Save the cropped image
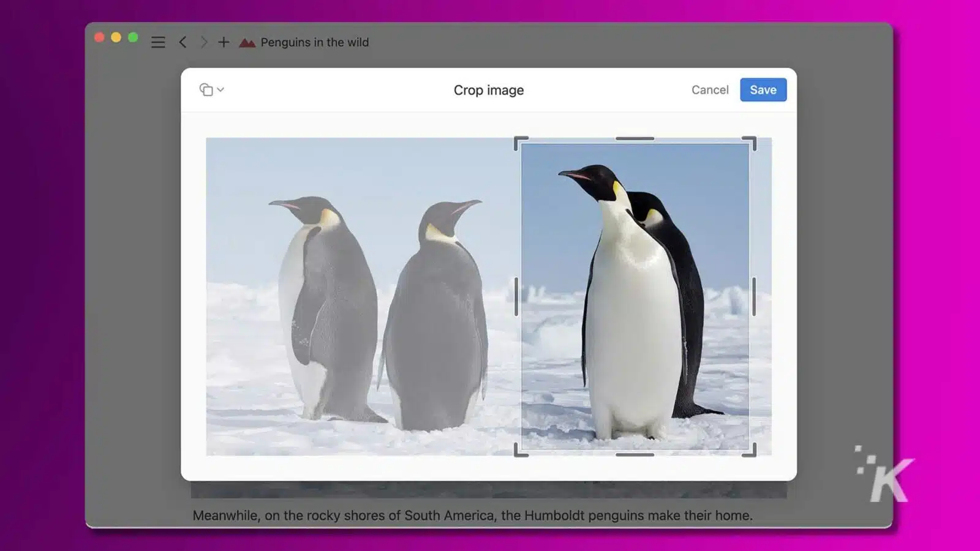Image resolution: width=980 pixels, height=551 pixels. pos(763,89)
